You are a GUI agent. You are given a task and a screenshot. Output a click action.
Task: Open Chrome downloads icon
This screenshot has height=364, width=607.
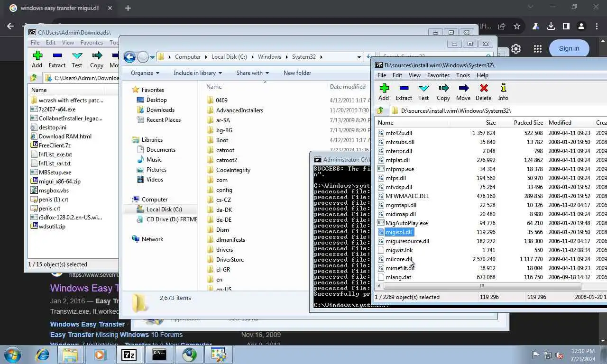551,27
